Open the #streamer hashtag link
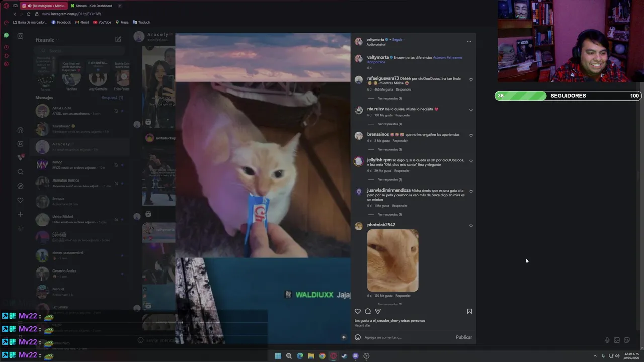Viewport: 644px width, 362px height. click(454, 58)
